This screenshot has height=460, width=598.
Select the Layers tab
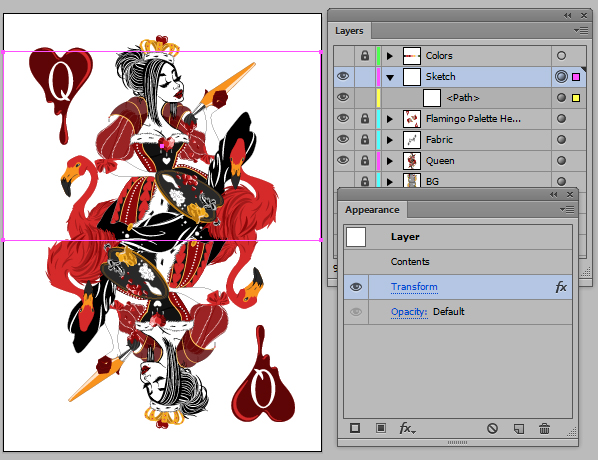[349, 31]
